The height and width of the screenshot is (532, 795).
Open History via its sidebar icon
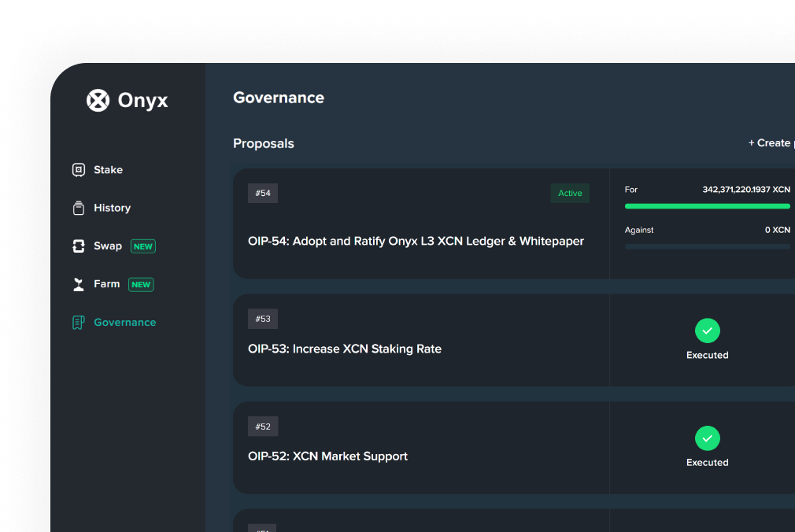(x=79, y=208)
